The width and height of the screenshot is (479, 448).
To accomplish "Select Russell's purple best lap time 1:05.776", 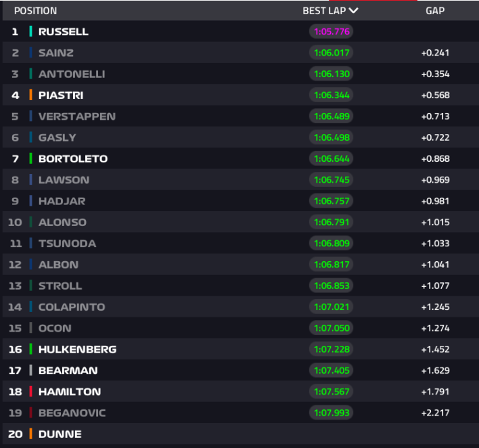I will 332,32.
